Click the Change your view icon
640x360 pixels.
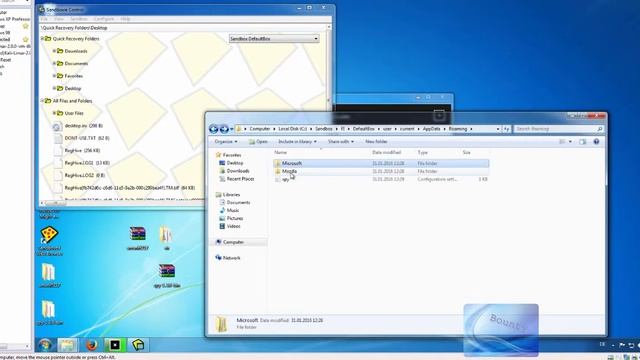(x=562, y=142)
